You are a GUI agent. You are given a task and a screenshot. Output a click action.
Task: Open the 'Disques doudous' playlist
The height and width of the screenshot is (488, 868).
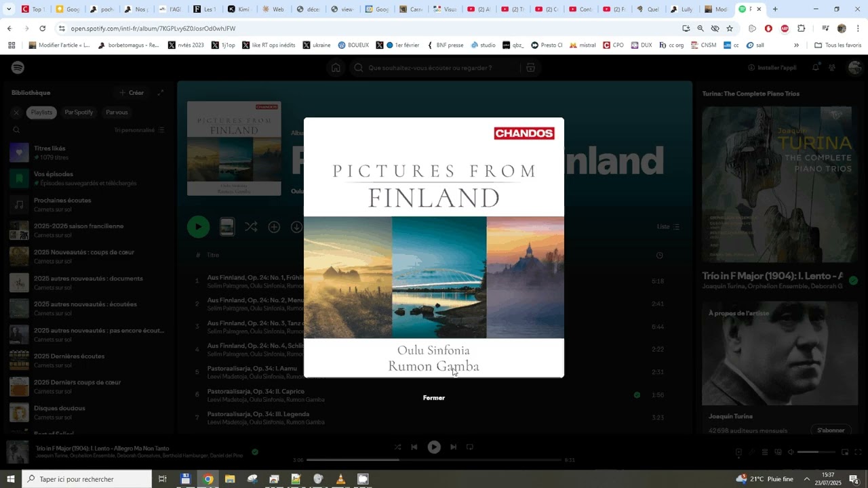[x=89, y=412]
